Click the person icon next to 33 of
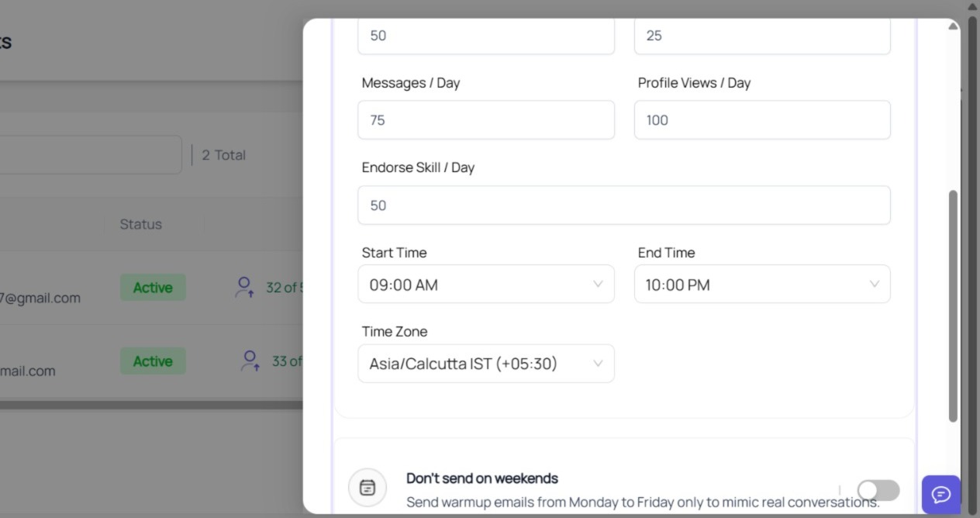The width and height of the screenshot is (980, 518). pyautogui.click(x=250, y=361)
